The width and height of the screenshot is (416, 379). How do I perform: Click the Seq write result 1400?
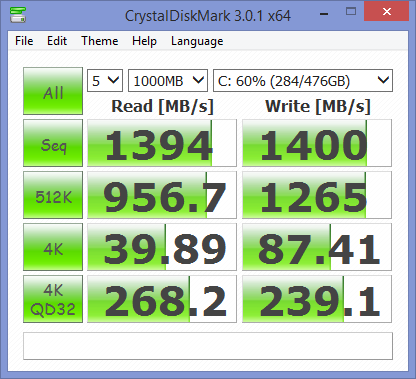click(317, 143)
